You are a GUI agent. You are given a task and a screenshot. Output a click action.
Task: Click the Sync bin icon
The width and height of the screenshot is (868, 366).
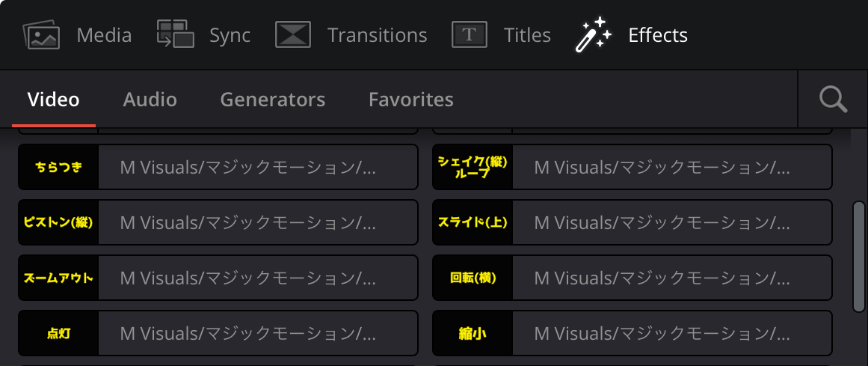pyautogui.click(x=175, y=35)
